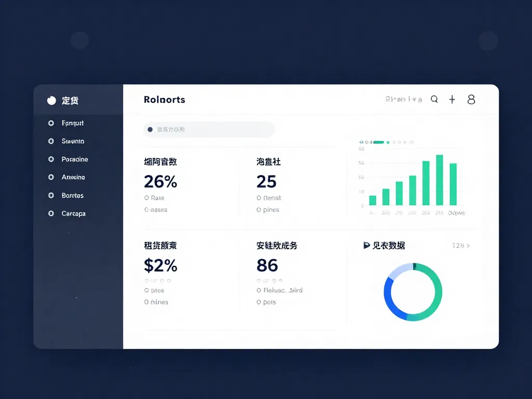Select the pols radio option under 86
The height and width of the screenshot is (399, 532).
[x=259, y=302]
